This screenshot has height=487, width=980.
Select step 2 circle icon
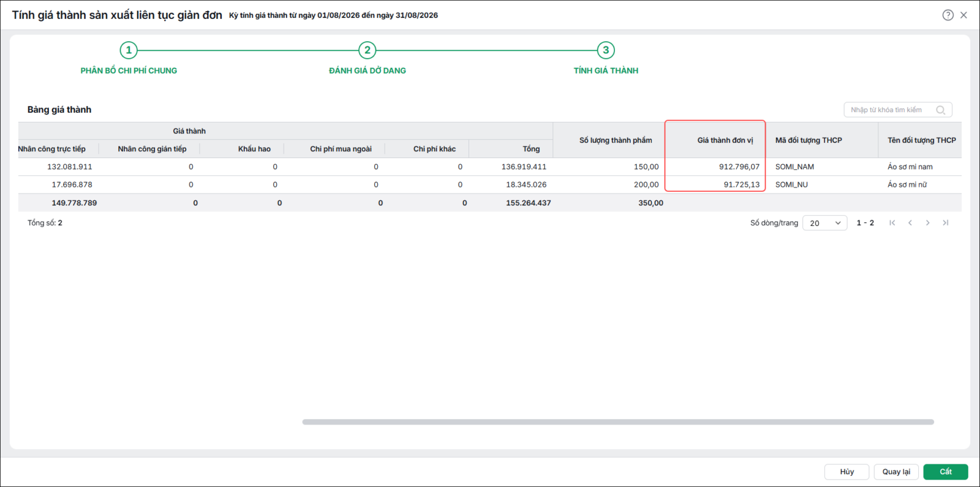[367, 50]
